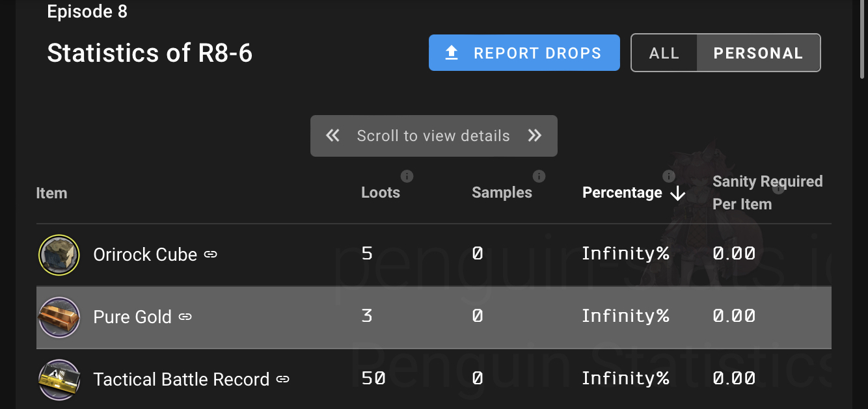Click the left chevron on scroll bar
The image size is (868, 409).
pos(332,135)
